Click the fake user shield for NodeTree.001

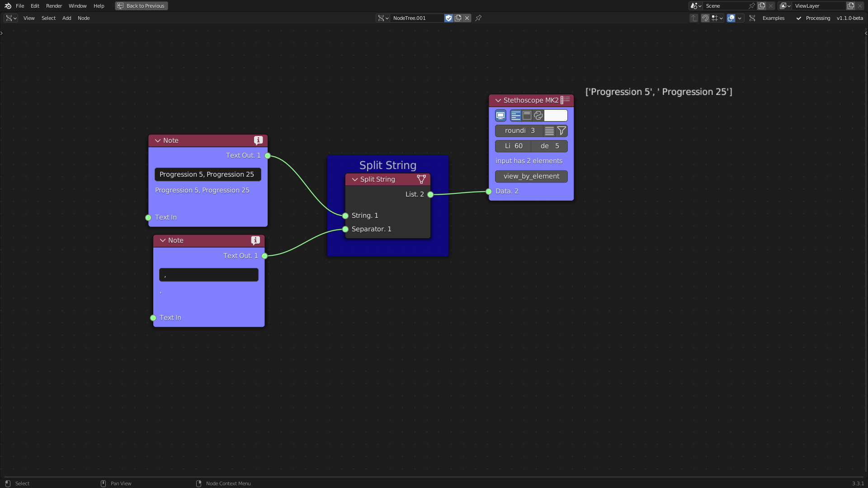(448, 18)
